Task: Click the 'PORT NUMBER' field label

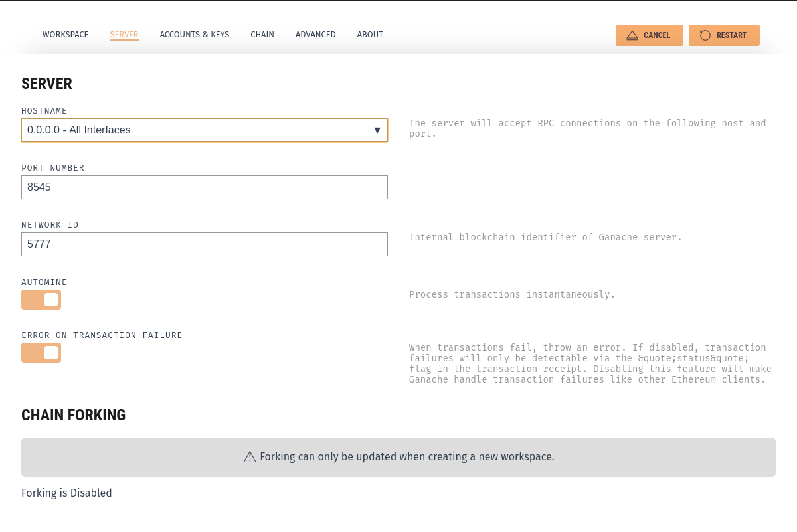Action: click(52, 168)
